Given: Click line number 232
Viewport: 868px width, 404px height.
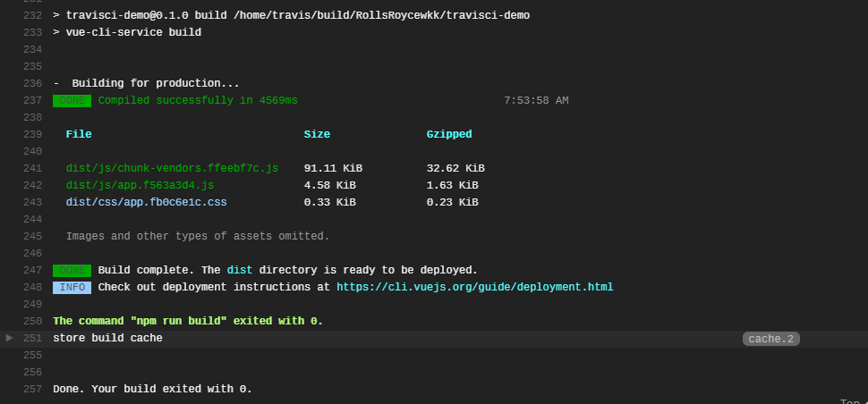Looking at the screenshot, I should click(32, 15).
